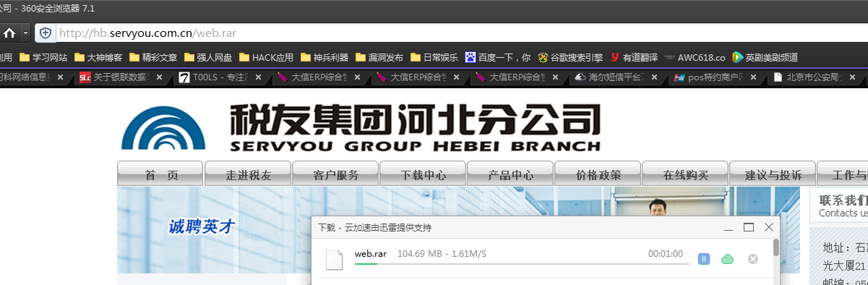Switch to the pos特约商户 tab
This screenshot has width=868, height=285.
pos(714,77)
